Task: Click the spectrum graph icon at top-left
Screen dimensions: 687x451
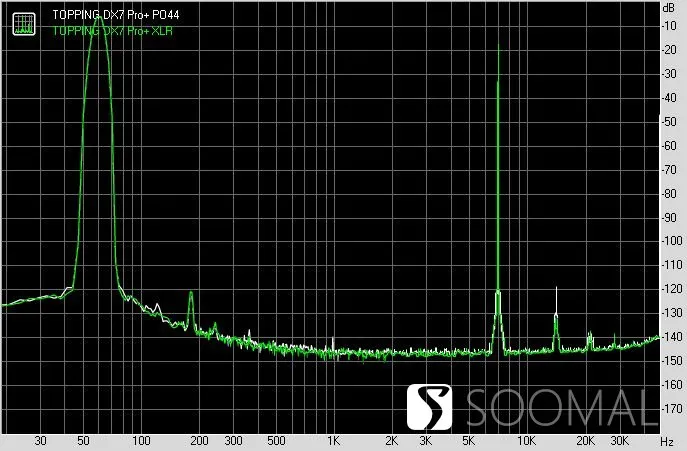Action: pyautogui.click(x=24, y=24)
